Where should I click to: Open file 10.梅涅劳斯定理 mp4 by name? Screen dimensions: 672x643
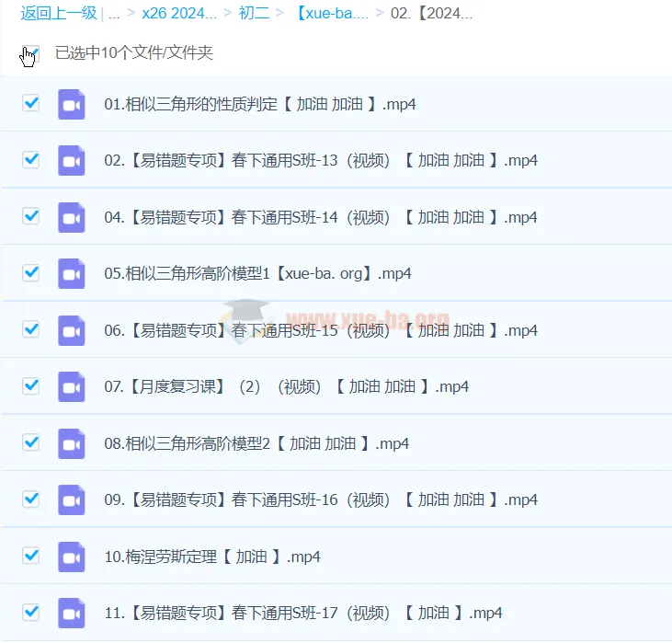[x=211, y=557]
